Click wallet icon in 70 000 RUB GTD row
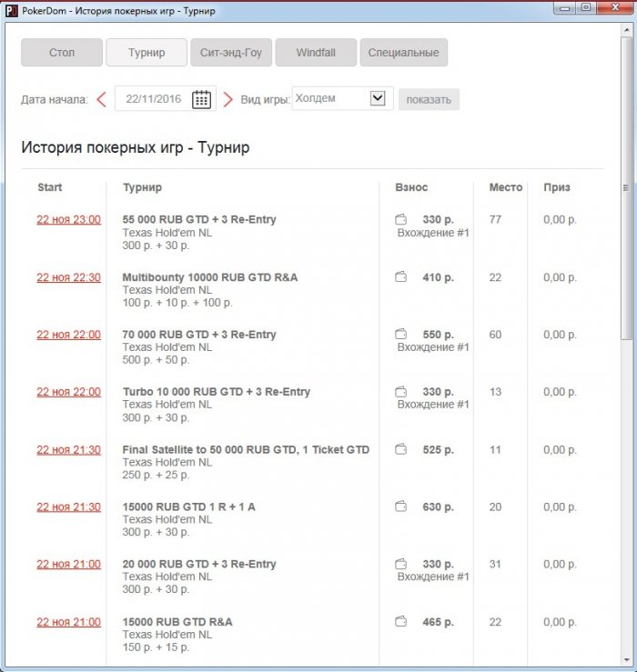This screenshot has width=637, height=672. (x=400, y=334)
